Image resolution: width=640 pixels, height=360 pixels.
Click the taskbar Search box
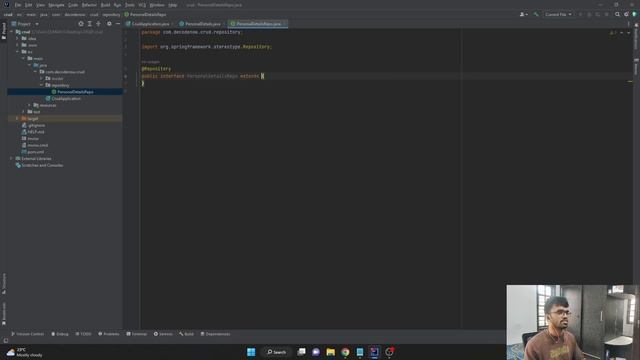tap(276, 352)
